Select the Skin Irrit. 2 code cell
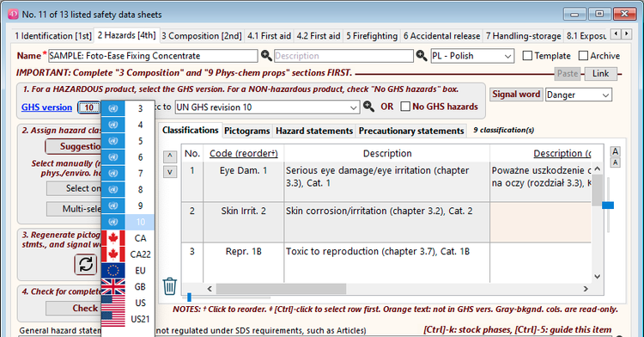Image resolution: width=644 pixels, height=337 pixels. coord(244,222)
